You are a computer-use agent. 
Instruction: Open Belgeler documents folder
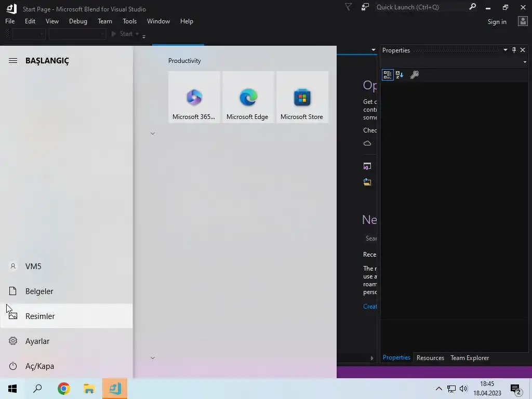click(x=66, y=291)
